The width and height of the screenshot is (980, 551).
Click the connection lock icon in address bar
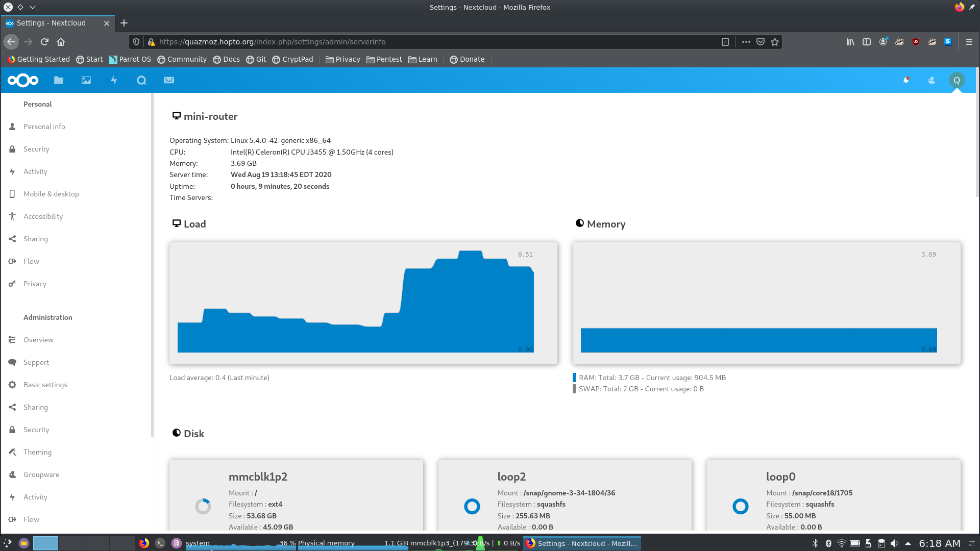(151, 42)
